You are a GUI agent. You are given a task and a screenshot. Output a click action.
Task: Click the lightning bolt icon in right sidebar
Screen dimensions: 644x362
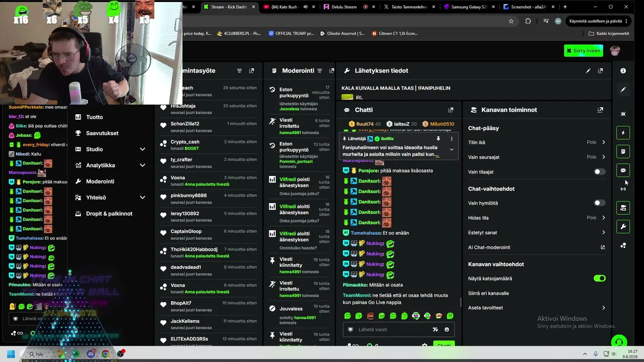(623, 133)
